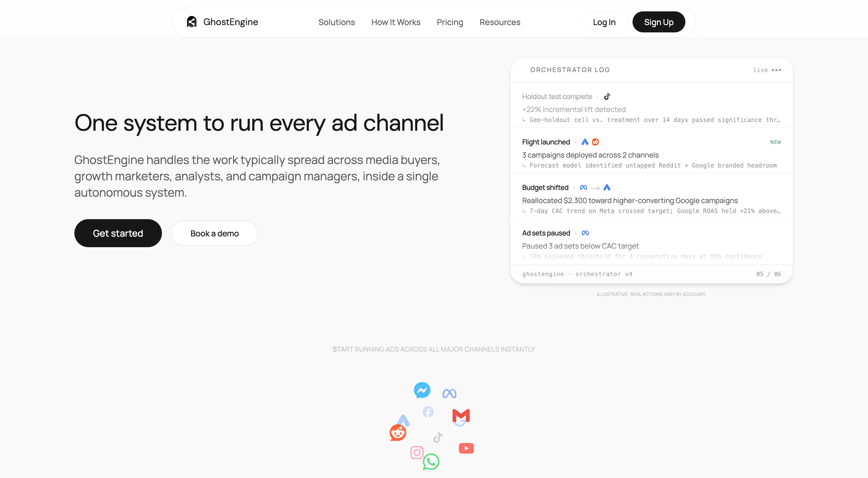Click the Book a demo button
868x478 pixels.
[x=215, y=233]
